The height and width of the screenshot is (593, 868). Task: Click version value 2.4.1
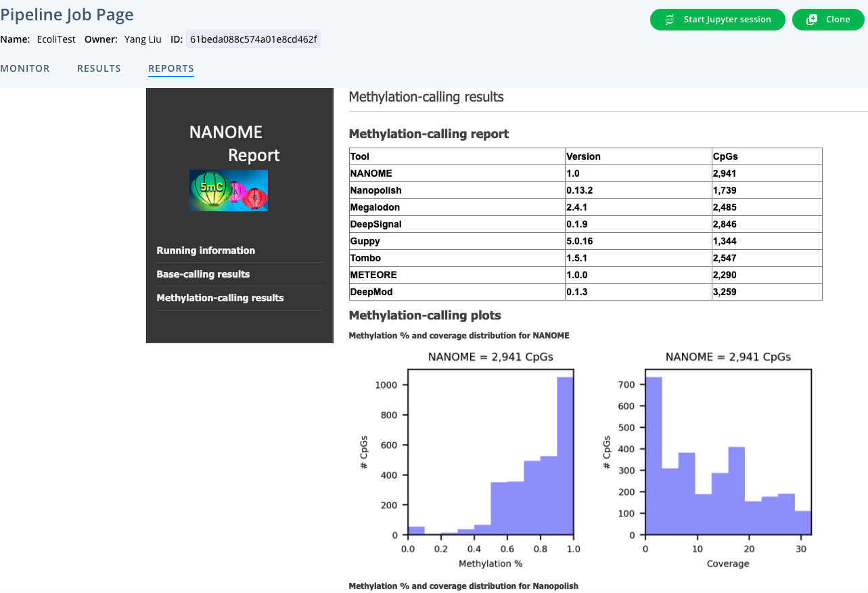(x=577, y=207)
